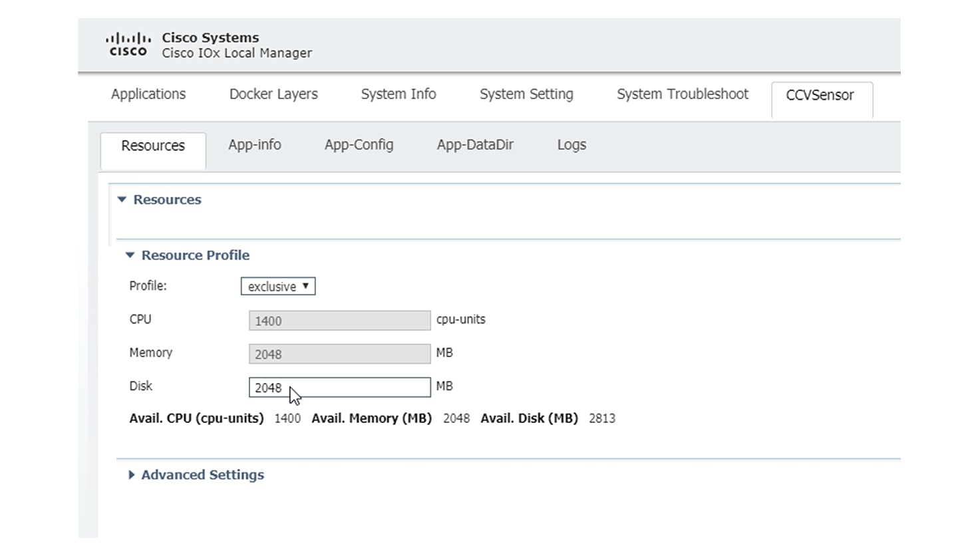Image resolution: width=980 pixels, height=556 pixels.
Task: Open the App-DataDir sub-tab
Action: (x=475, y=145)
